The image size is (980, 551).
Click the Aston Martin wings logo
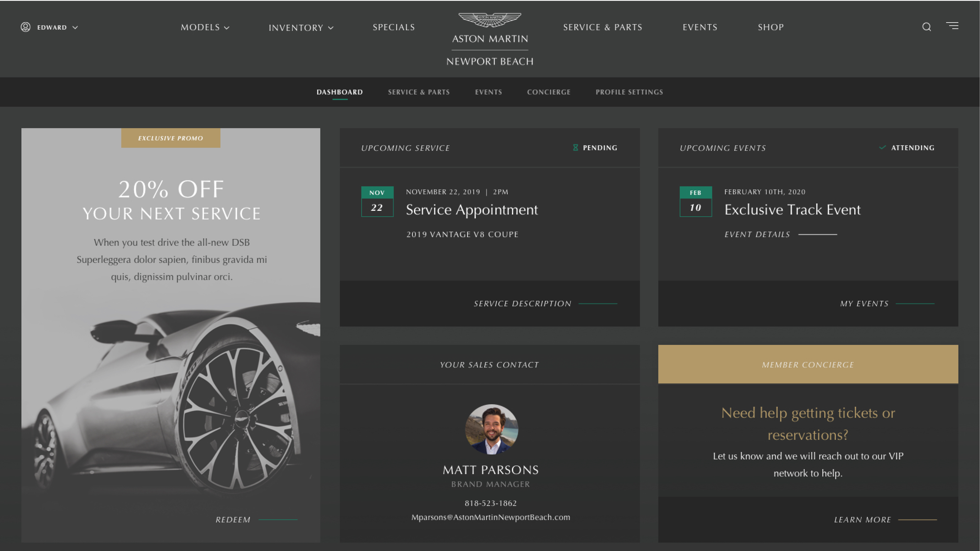click(x=490, y=20)
